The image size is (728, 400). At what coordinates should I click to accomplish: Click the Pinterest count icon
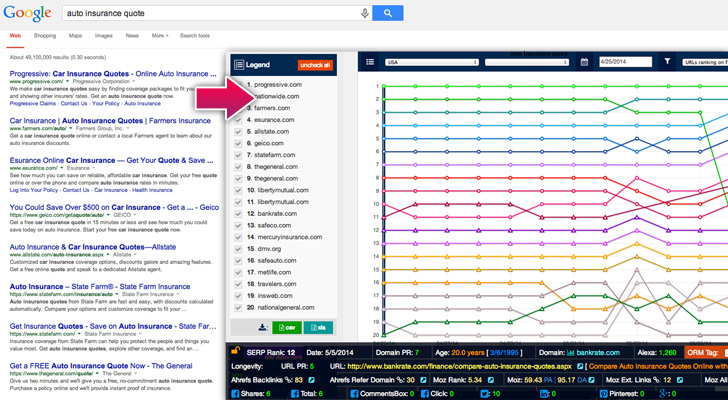click(x=604, y=394)
